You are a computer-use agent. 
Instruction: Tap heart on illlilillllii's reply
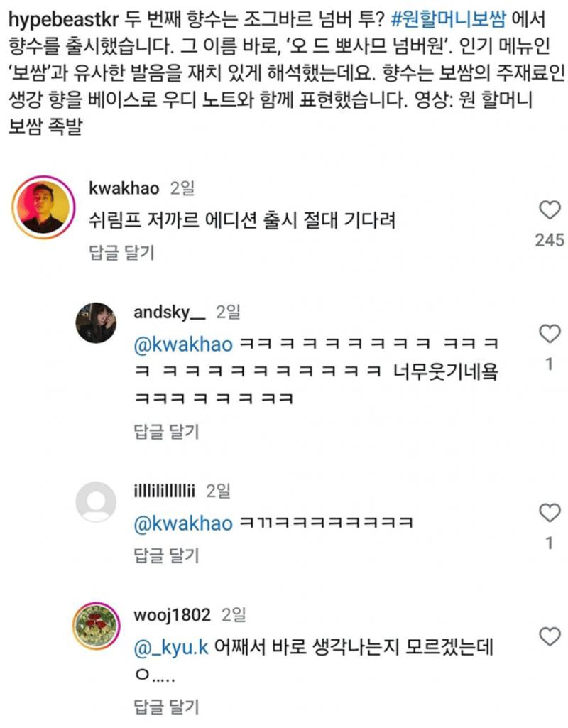coord(550,512)
